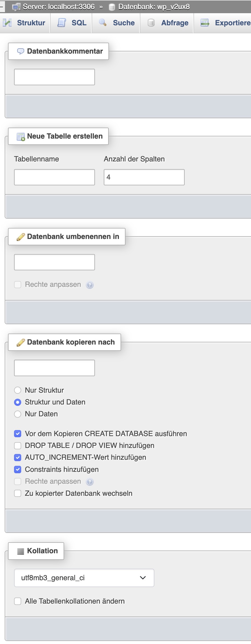Click the SQL tab icon

[62, 23]
